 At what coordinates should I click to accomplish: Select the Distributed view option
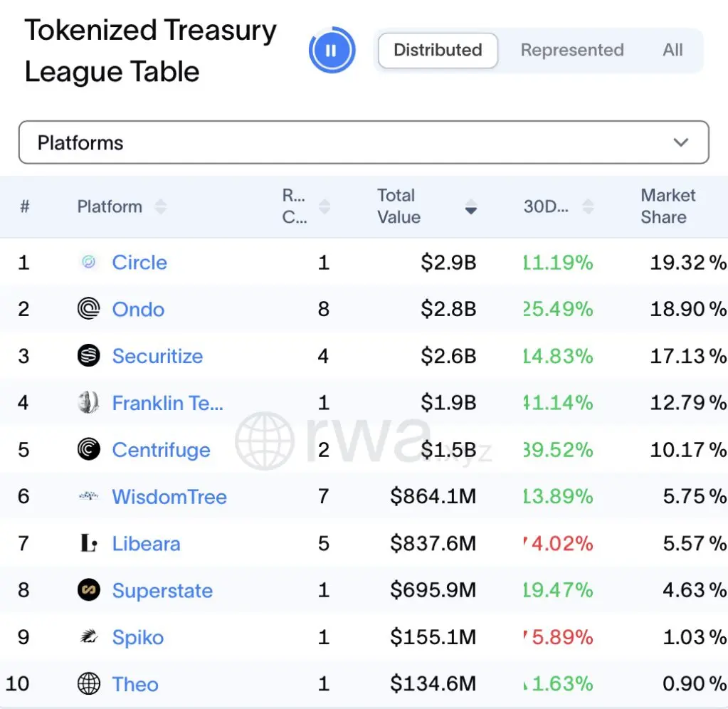coord(438,51)
